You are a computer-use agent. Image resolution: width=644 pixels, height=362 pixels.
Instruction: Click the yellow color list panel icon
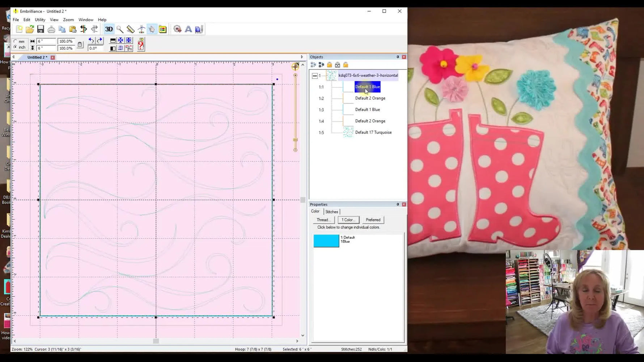coord(163,29)
